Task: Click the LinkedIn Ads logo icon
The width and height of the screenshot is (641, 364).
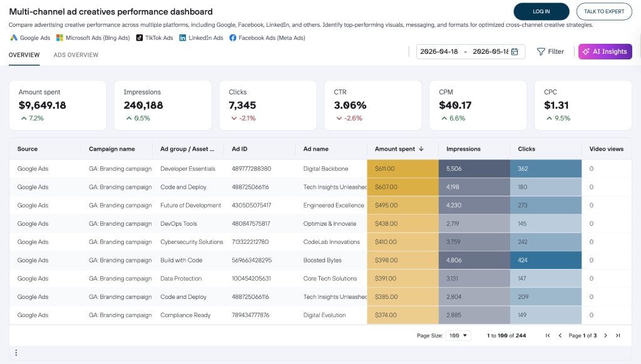Action: (182, 38)
